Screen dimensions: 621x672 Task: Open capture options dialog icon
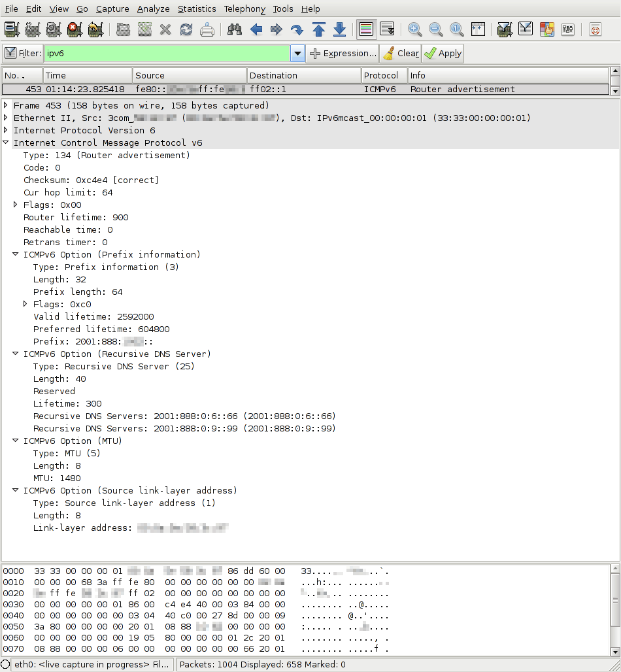33,29
